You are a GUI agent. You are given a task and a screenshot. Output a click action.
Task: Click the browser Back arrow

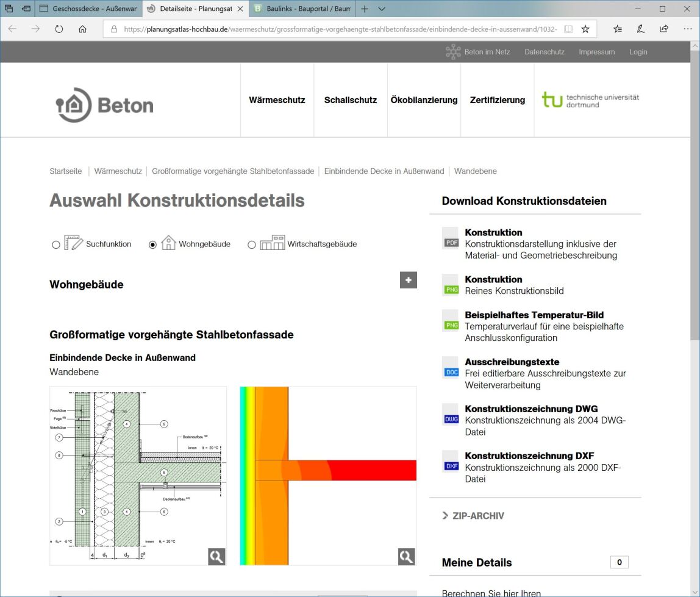tap(12, 29)
